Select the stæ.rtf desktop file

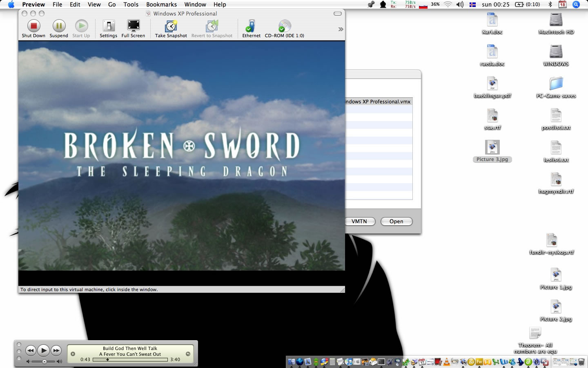(x=492, y=119)
